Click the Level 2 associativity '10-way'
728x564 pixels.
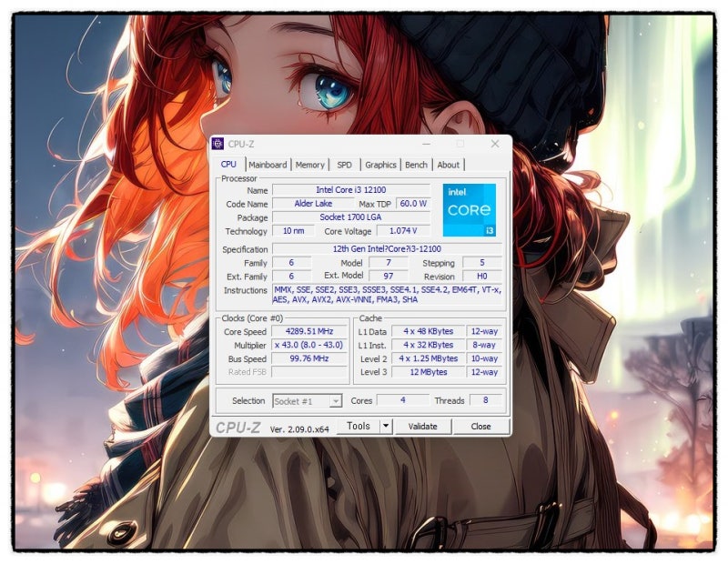click(x=484, y=358)
